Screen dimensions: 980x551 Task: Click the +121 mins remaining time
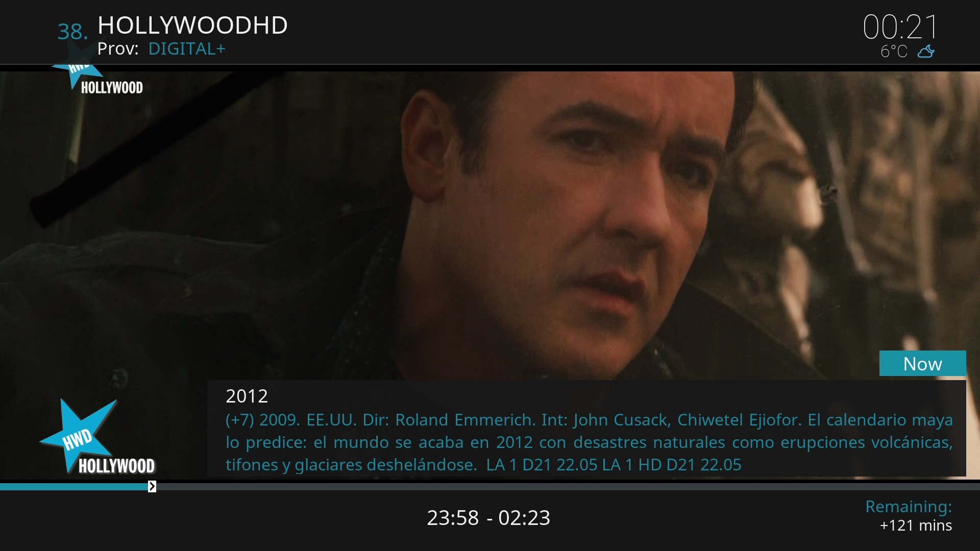click(x=916, y=525)
